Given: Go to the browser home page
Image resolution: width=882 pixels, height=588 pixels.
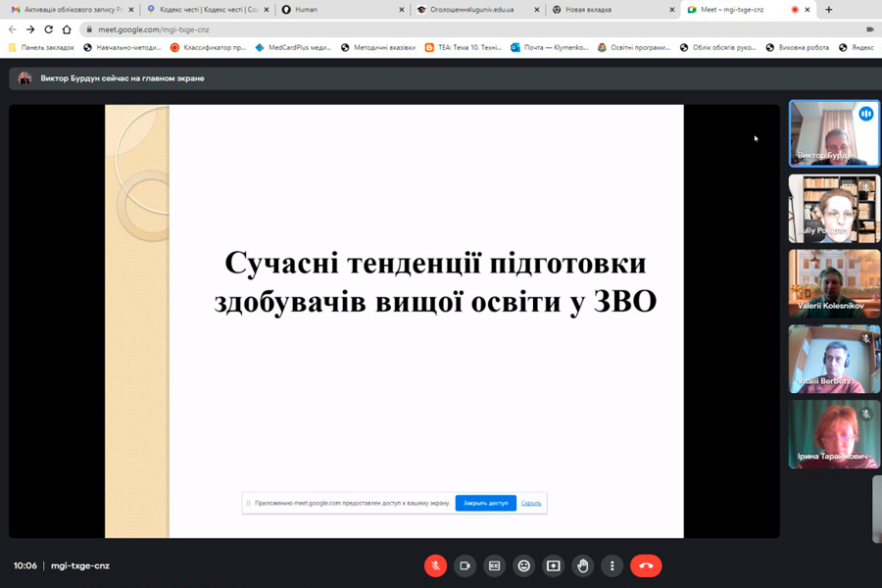Looking at the screenshot, I should coord(67,29).
